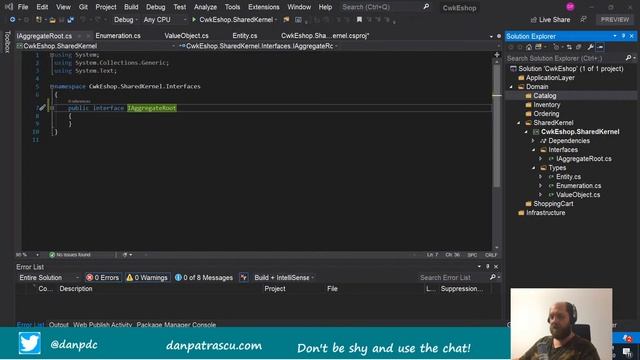
Task: Switch to the Output tab
Action: tap(58, 324)
